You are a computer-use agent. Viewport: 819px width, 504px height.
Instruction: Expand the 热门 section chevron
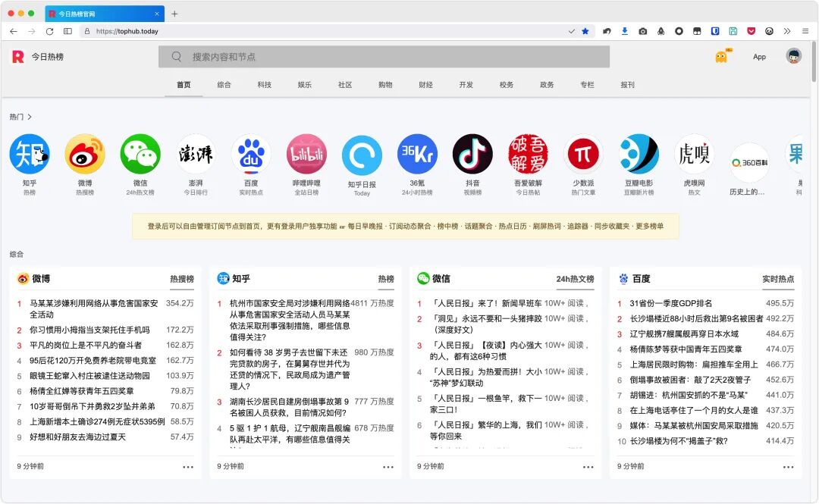click(30, 117)
